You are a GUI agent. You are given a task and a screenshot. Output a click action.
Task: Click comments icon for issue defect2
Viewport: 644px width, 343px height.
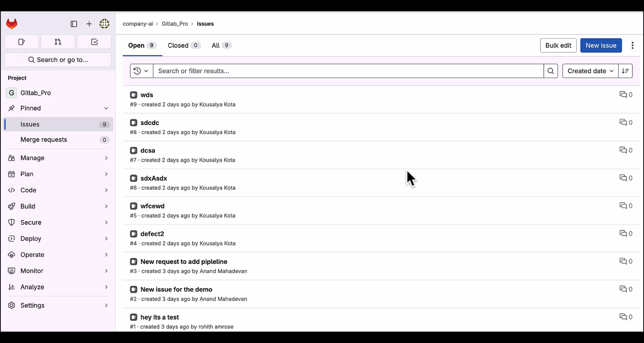(x=623, y=234)
